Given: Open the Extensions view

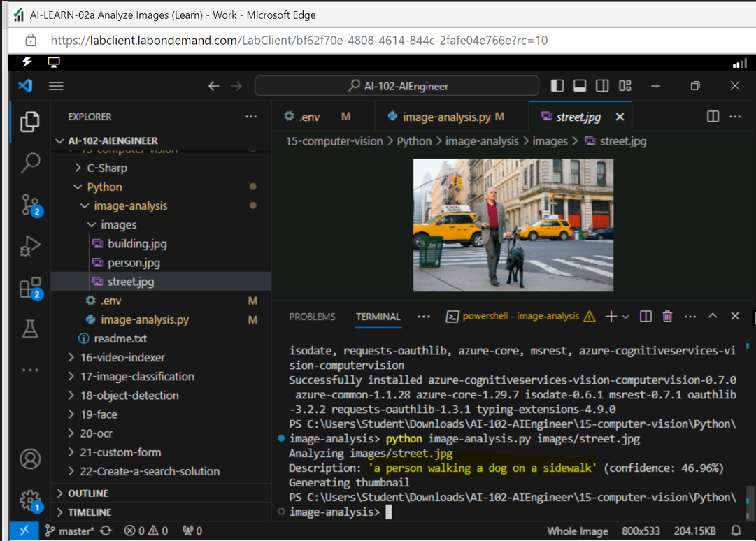Looking at the screenshot, I should point(31,287).
